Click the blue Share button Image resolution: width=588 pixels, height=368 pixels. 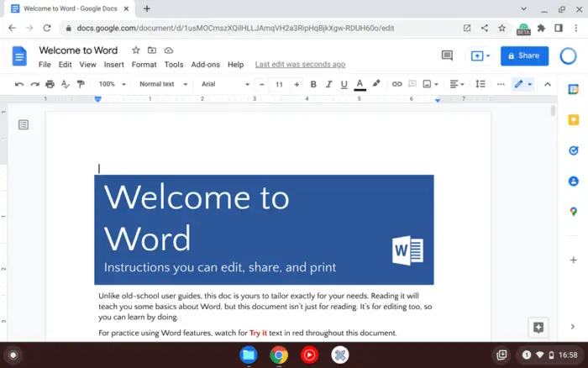524,56
